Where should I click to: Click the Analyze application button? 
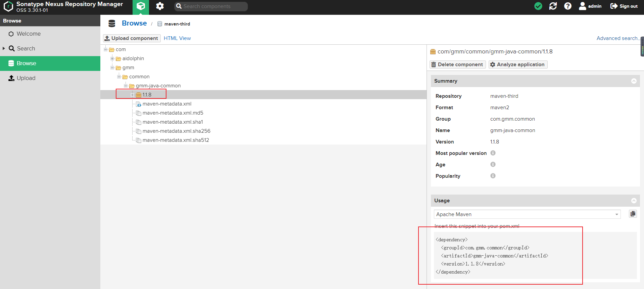518,65
